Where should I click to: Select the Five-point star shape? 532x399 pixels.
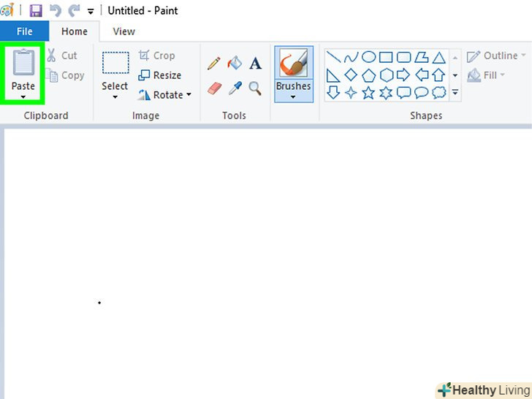click(368, 92)
